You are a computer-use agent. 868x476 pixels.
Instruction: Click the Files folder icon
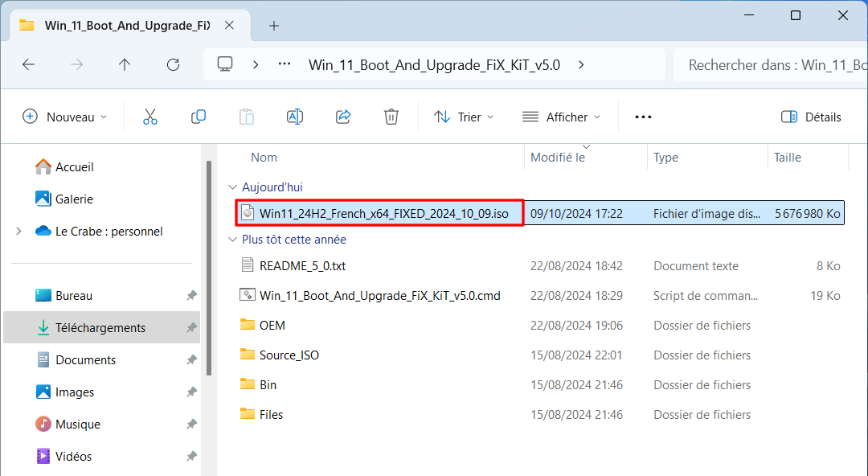click(247, 415)
